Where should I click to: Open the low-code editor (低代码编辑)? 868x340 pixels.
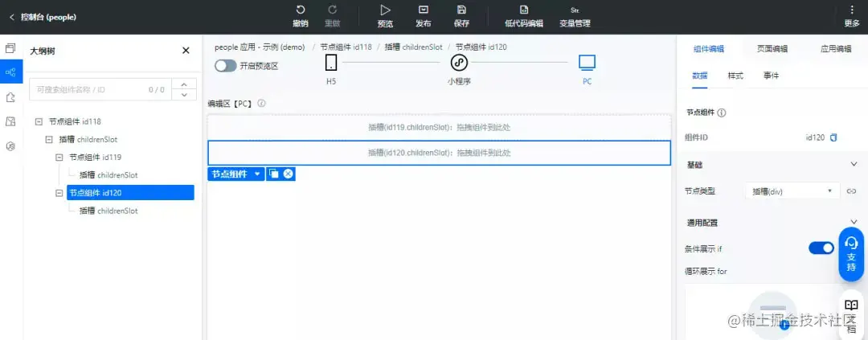524,15
